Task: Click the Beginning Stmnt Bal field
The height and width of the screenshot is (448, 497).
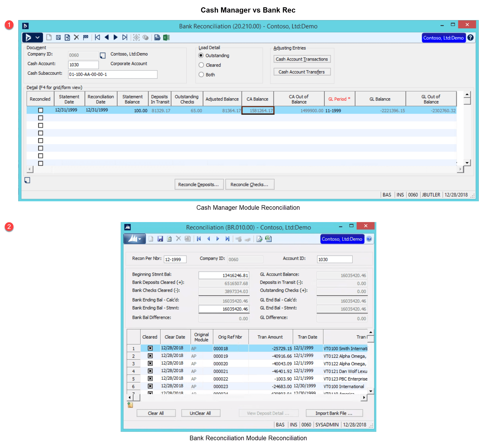Action: 224,275
